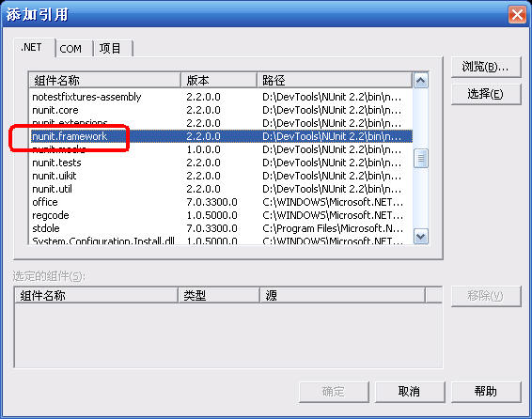Click the 选择(E) button
Screen dimensions: 532x419
[x=486, y=94]
